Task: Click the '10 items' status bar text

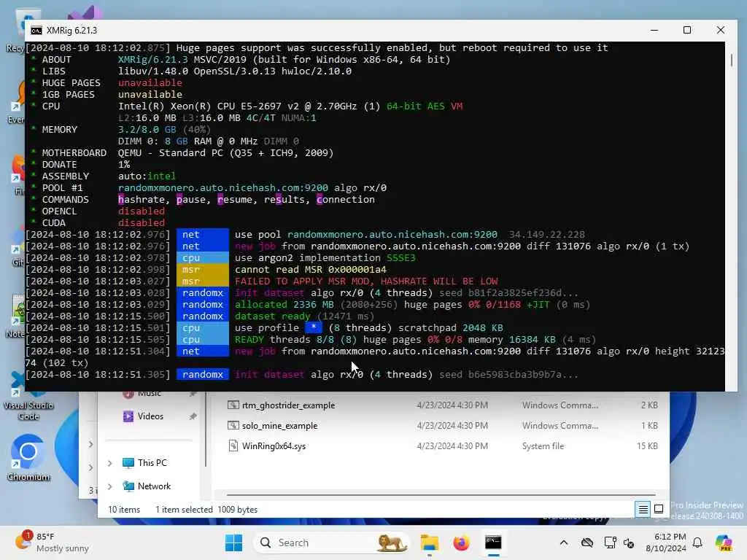Action: (124, 510)
